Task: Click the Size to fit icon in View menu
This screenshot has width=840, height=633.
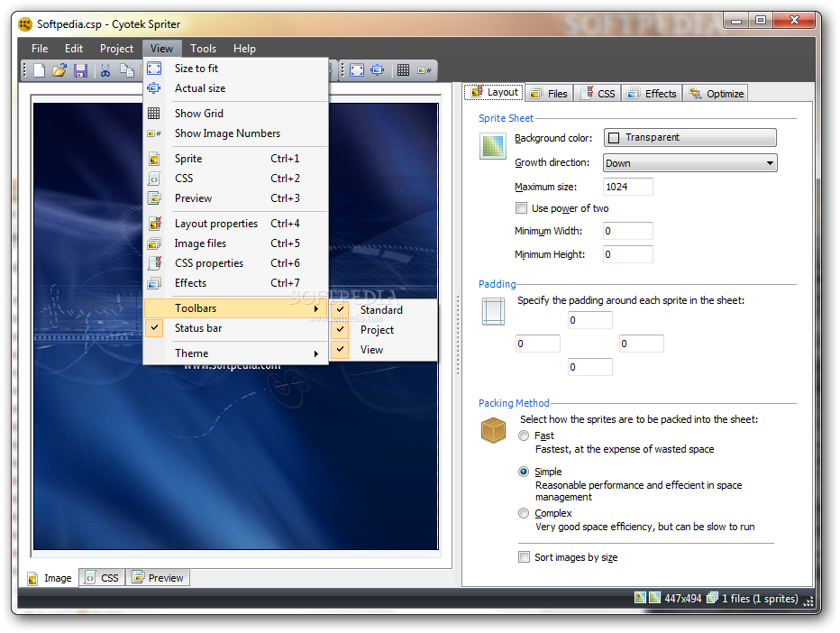Action: [154, 69]
